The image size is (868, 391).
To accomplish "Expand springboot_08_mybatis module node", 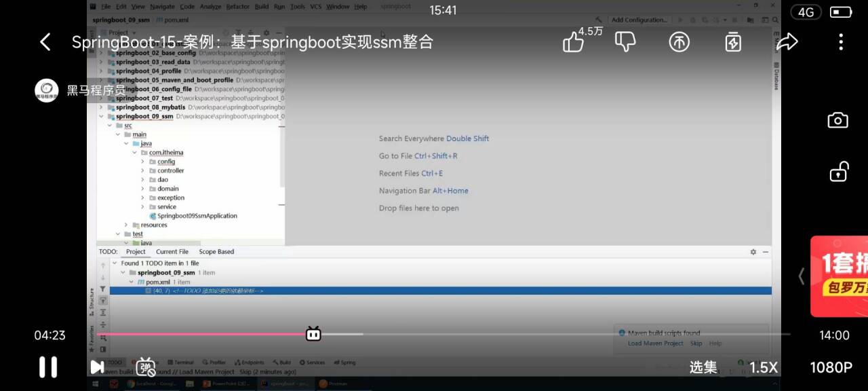I will (x=101, y=107).
